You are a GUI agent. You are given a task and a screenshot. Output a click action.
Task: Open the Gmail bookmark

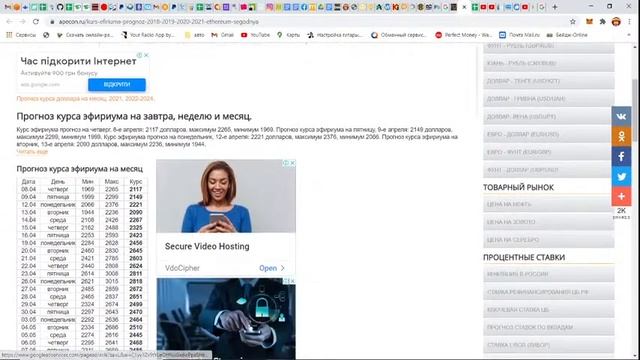point(222,35)
